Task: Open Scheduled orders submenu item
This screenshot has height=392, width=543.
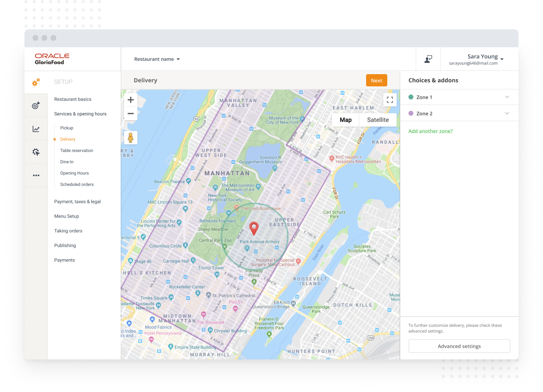Action: pos(77,185)
